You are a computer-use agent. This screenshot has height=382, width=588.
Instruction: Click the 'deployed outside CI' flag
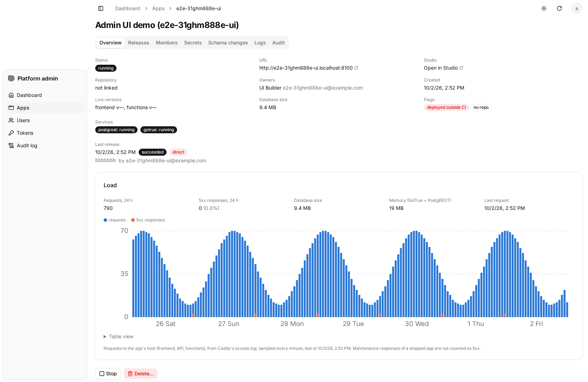coord(446,107)
